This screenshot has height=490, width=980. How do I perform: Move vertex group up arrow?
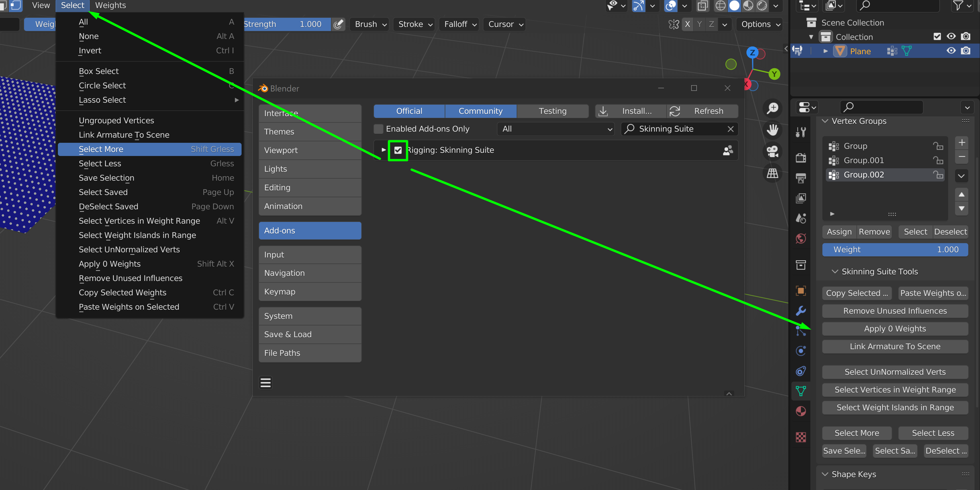tap(961, 195)
